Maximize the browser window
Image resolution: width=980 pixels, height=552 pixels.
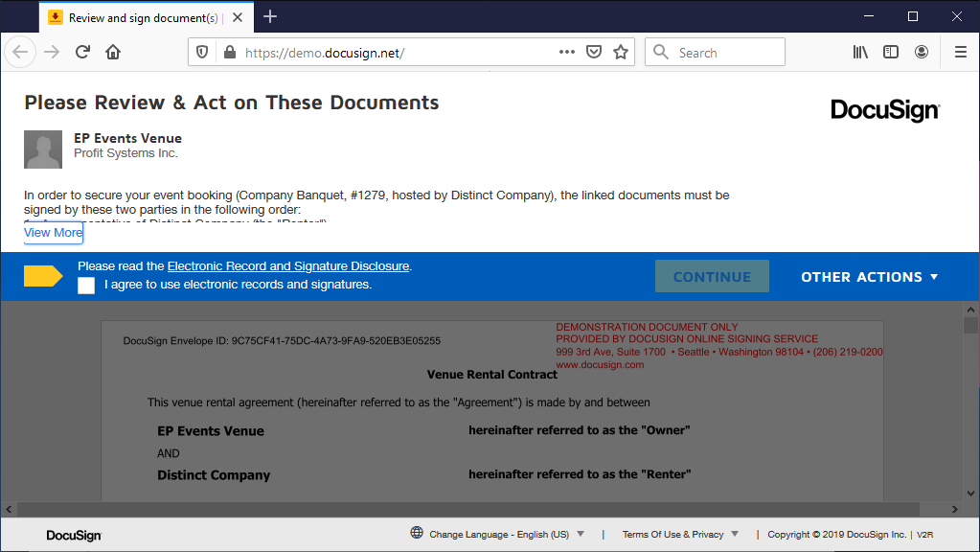(x=913, y=16)
